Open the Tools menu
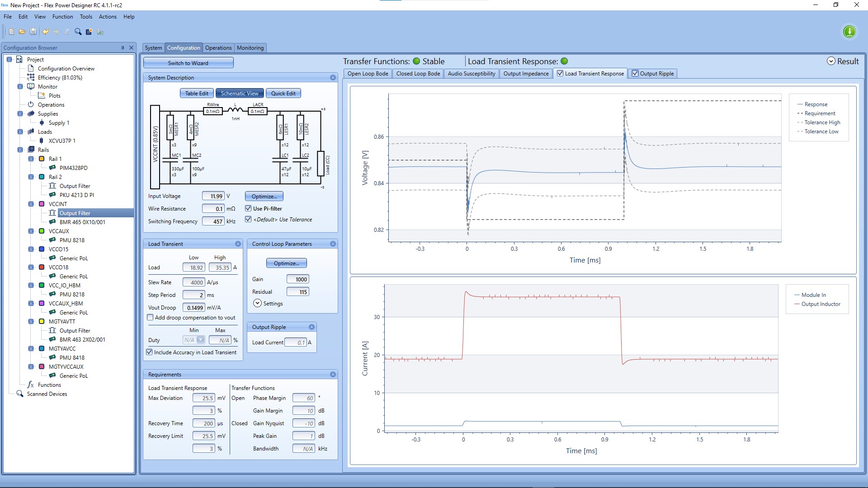 click(86, 17)
